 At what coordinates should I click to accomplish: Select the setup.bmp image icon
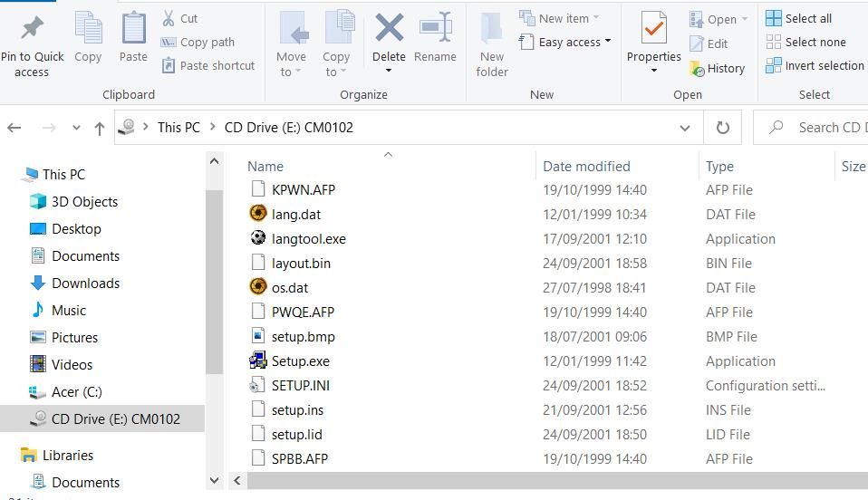click(x=258, y=335)
